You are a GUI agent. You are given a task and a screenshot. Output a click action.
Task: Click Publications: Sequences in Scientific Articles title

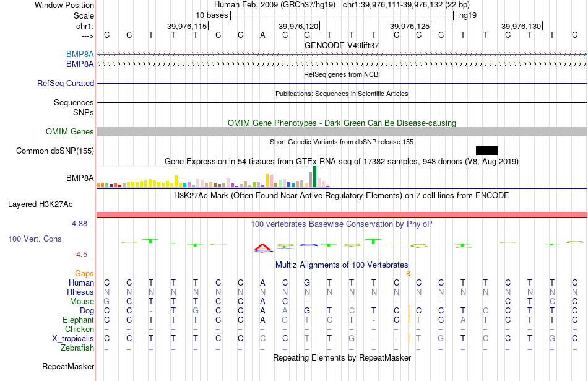342,94
